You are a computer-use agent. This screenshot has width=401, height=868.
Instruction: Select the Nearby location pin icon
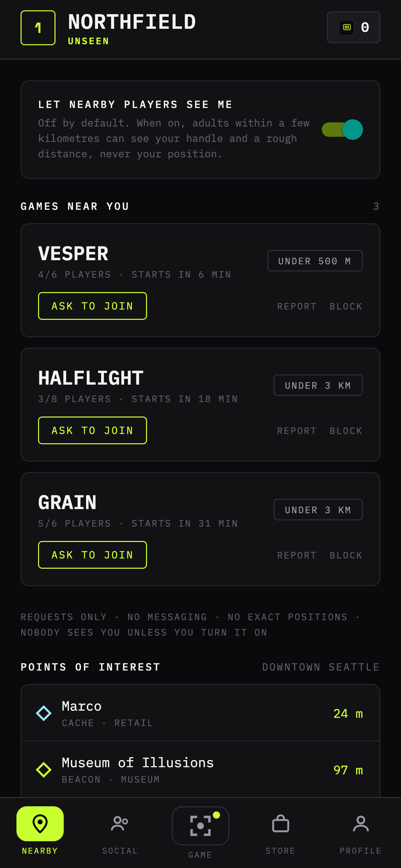pos(40,823)
